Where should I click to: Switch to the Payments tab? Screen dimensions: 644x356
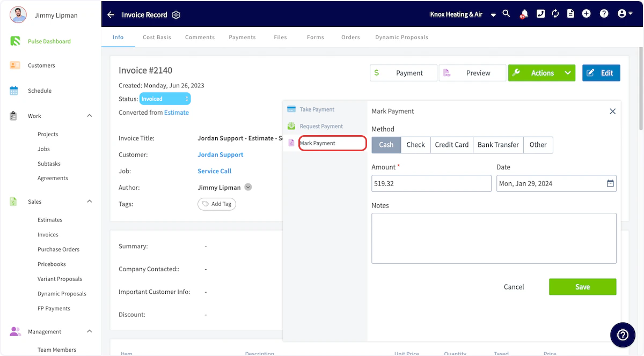coord(242,38)
